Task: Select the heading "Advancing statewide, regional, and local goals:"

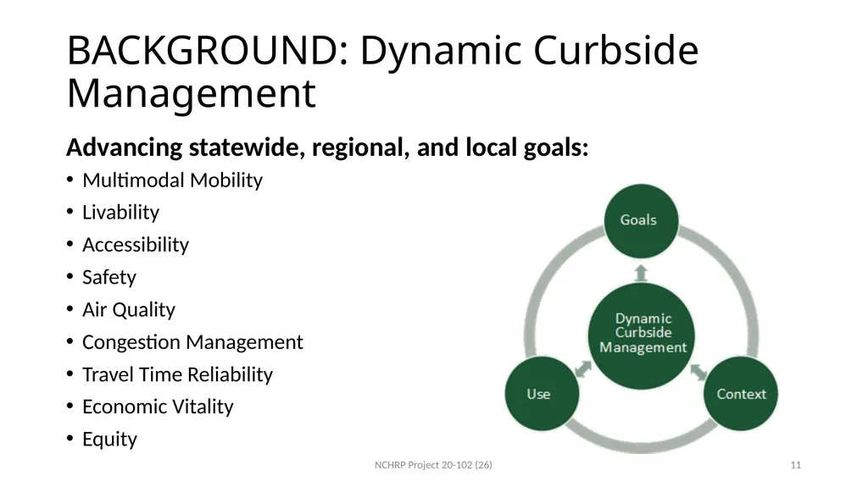Action: click(x=327, y=147)
